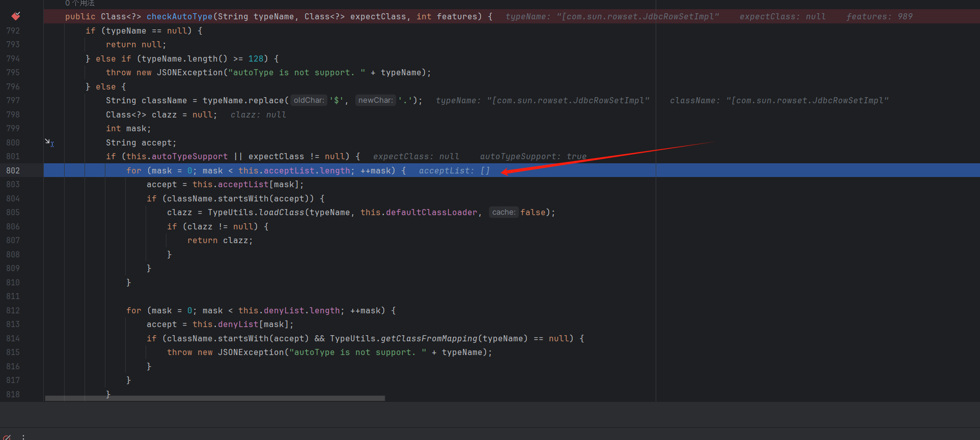This screenshot has height=440, width=980.
Task: Click the numeric literal 128
Action: click(x=256, y=58)
